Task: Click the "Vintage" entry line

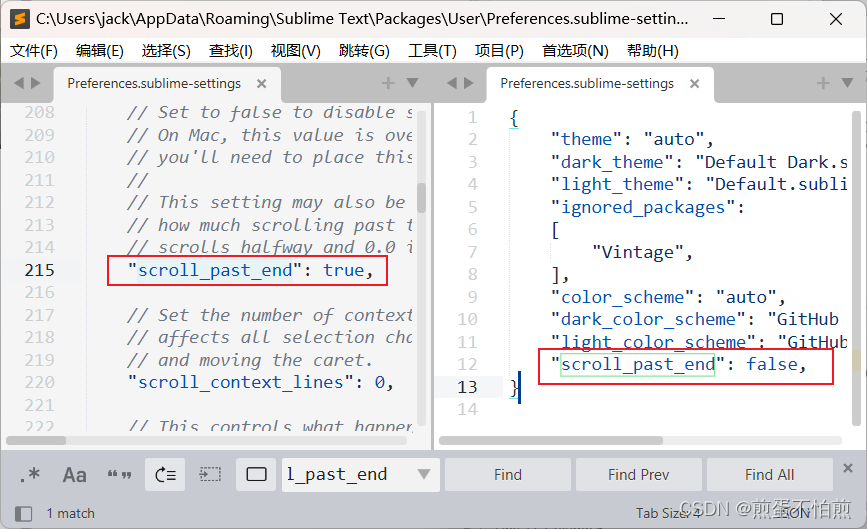Action: 642,252
